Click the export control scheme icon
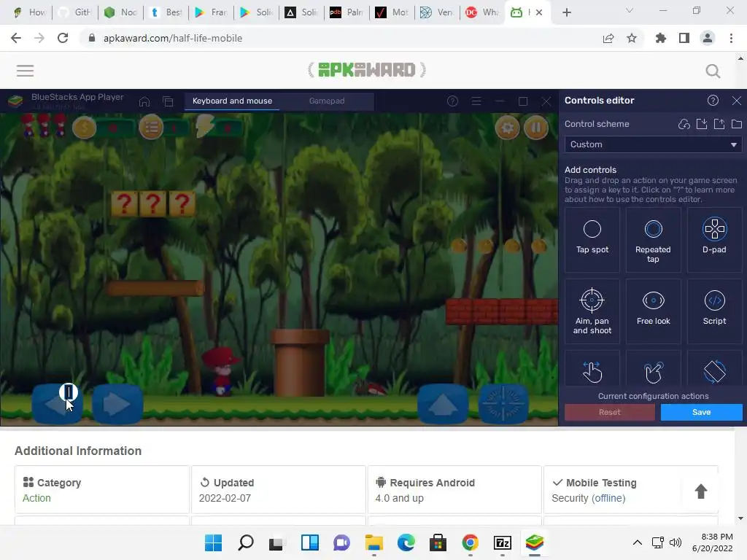The width and height of the screenshot is (747, 560). click(x=719, y=124)
